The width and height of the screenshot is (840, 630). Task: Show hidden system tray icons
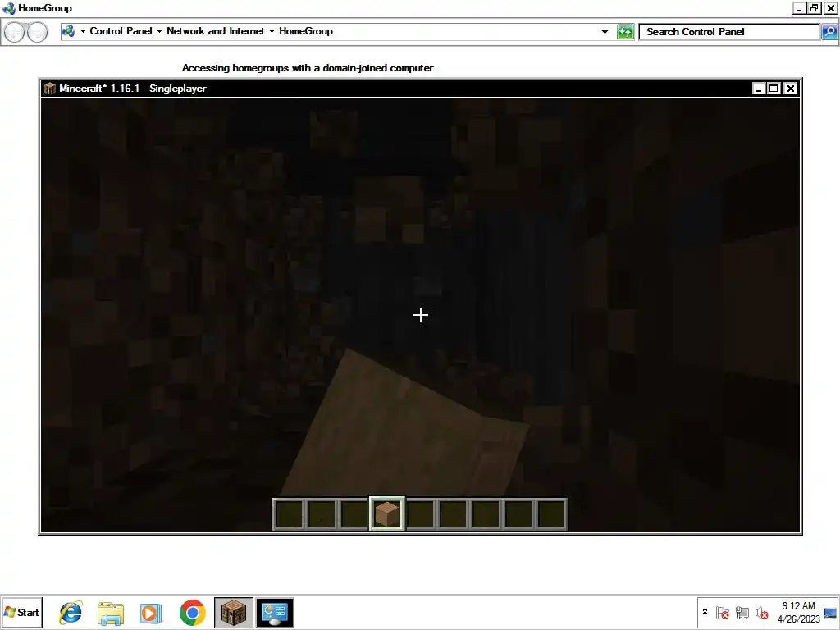(705, 612)
